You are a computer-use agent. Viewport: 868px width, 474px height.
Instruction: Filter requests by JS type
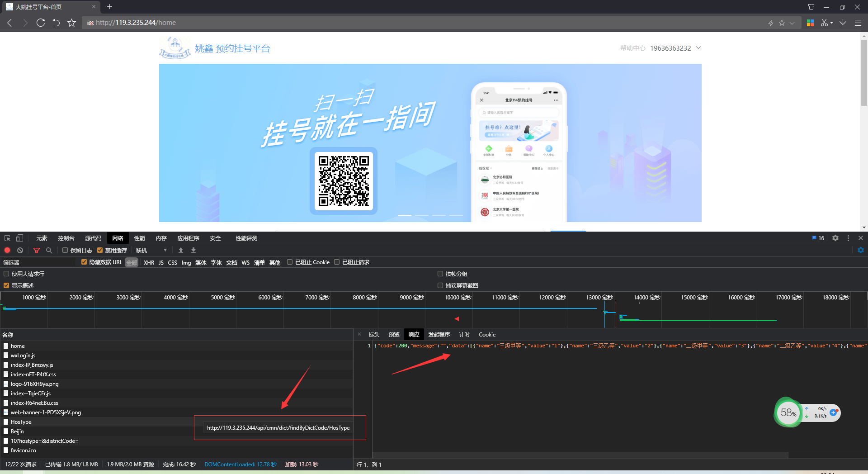[x=161, y=262]
